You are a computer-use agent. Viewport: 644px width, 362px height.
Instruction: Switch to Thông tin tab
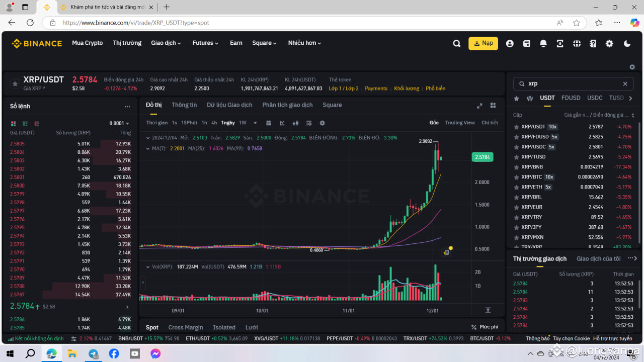tap(184, 105)
